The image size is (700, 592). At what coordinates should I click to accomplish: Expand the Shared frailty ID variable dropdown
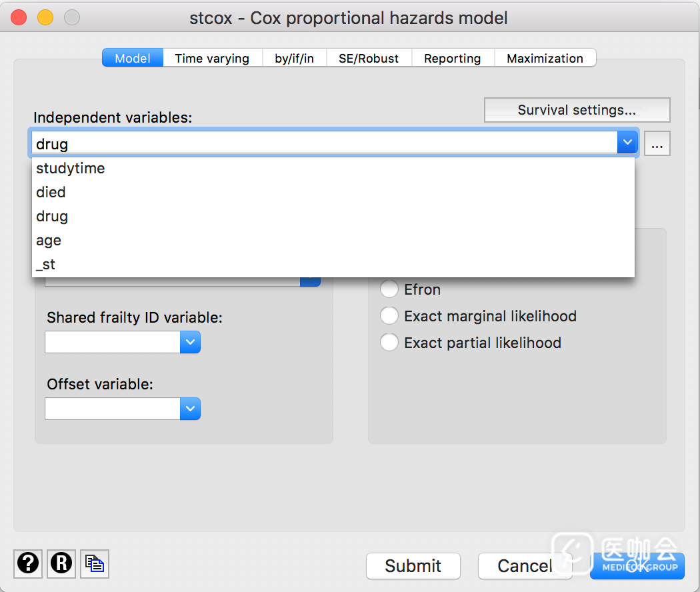190,343
